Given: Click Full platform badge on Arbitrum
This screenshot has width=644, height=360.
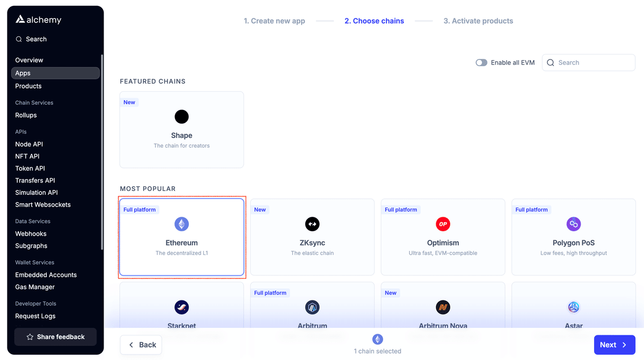Looking at the screenshot, I should [270, 293].
